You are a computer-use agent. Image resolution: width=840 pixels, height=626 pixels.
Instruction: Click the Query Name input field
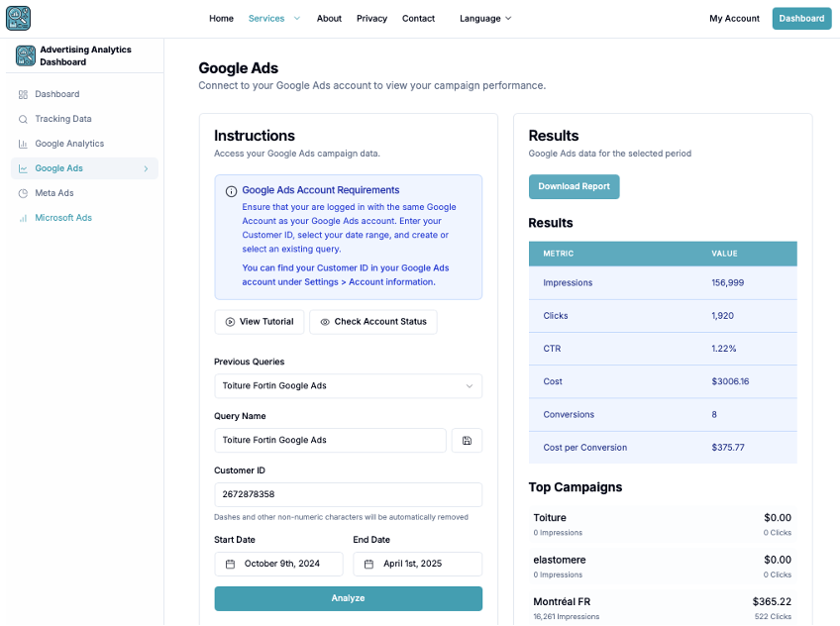pyautogui.click(x=330, y=440)
